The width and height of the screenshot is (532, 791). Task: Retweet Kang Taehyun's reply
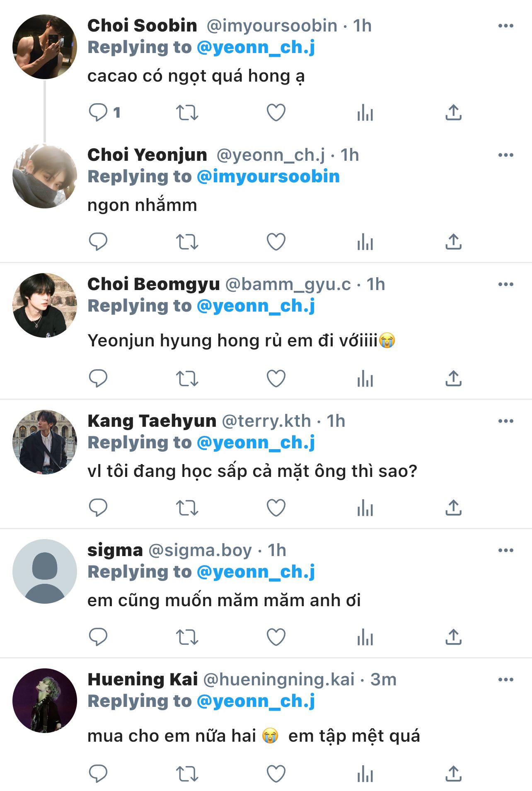click(x=187, y=508)
